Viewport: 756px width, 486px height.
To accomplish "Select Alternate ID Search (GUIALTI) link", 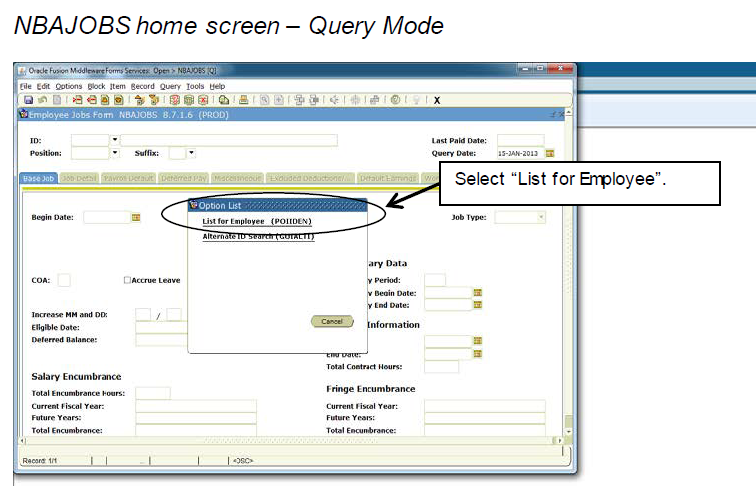I will point(245,237).
